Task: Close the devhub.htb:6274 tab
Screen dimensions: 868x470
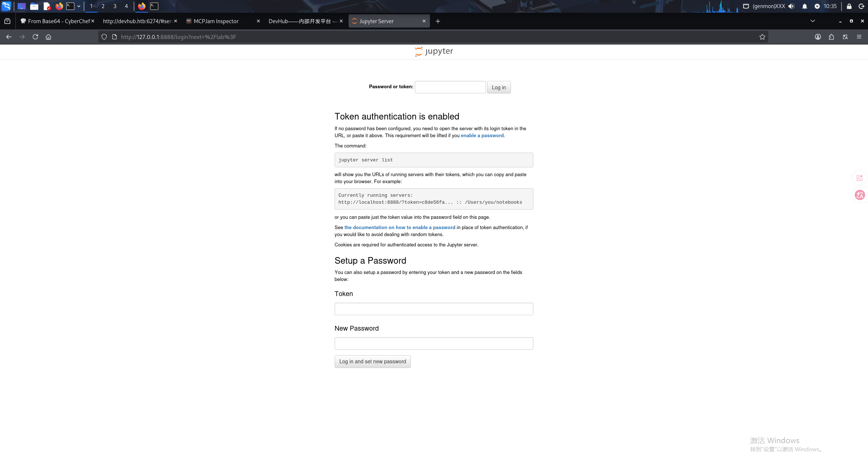Action: tap(176, 21)
